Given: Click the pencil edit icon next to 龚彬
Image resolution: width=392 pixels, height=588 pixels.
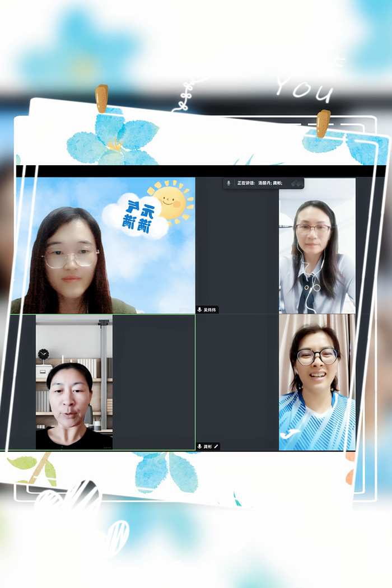Looking at the screenshot, I should click(216, 446).
